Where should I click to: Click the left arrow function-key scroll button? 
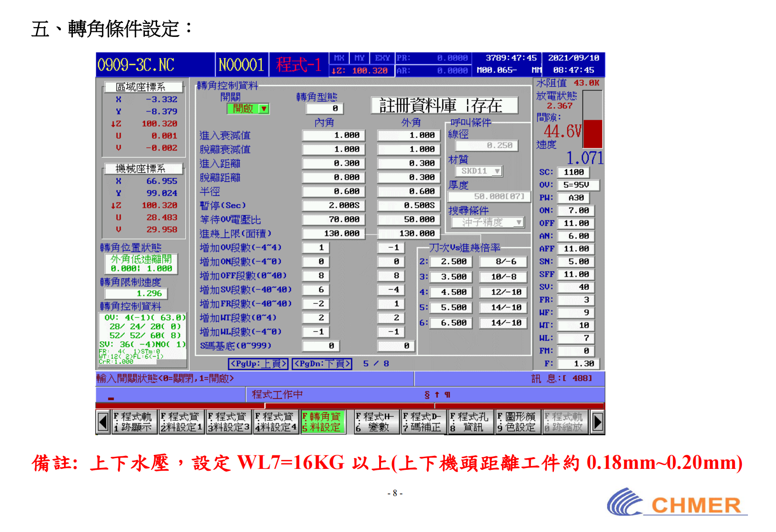point(103,422)
